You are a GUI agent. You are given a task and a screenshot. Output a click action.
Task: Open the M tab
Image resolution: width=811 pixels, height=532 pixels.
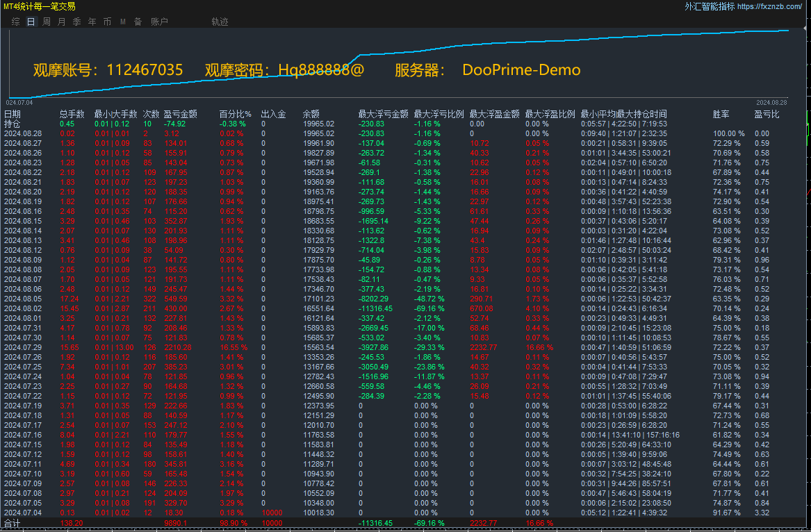[x=123, y=22]
